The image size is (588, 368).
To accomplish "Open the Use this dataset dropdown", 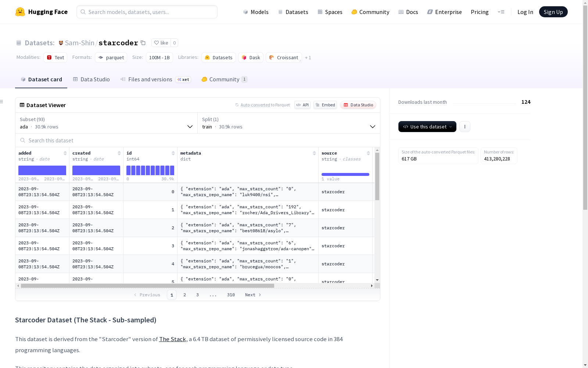I will [x=427, y=127].
